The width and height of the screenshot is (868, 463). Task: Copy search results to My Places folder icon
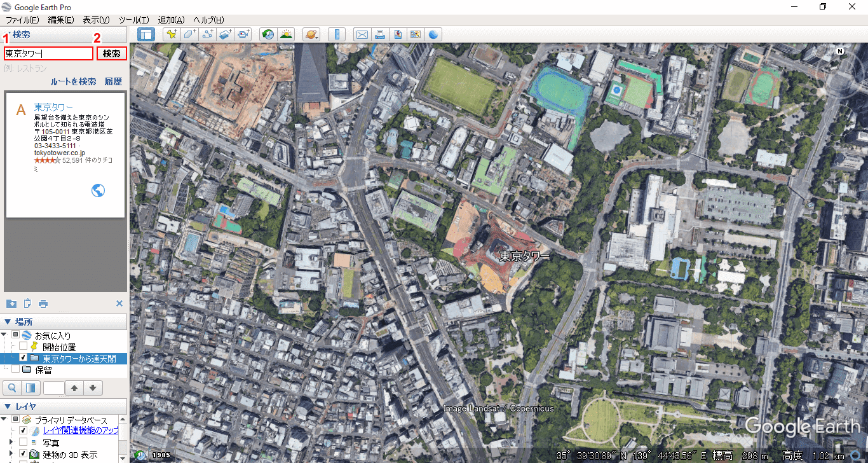pos(11,303)
